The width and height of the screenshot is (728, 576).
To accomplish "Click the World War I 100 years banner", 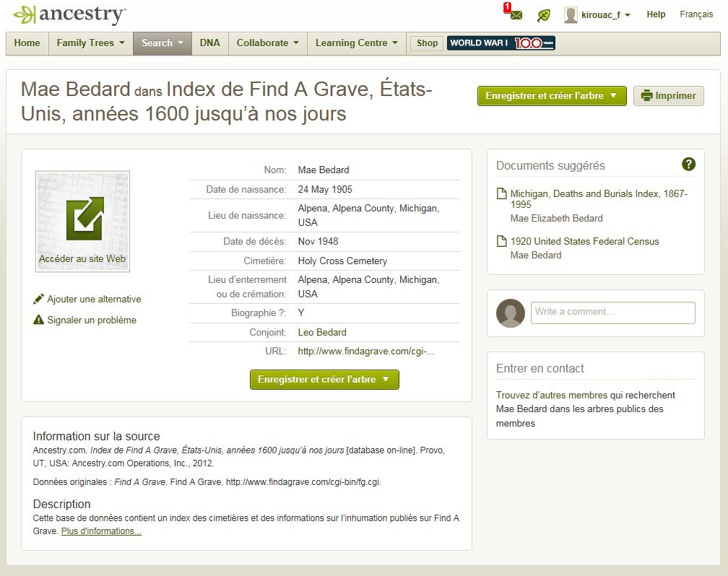I will pyautogui.click(x=501, y=43).
